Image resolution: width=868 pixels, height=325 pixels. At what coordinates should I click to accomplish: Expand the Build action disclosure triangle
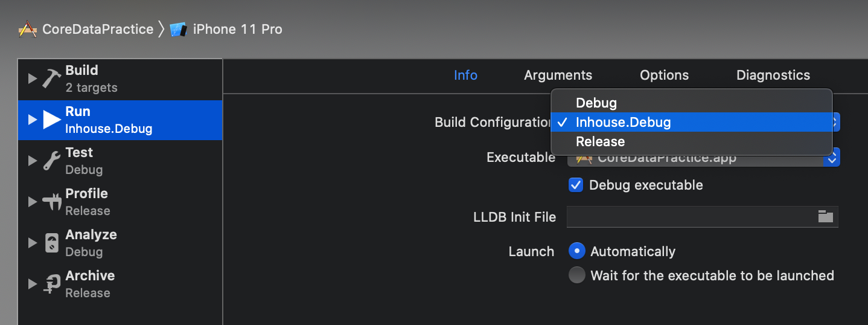click(33, 79)
